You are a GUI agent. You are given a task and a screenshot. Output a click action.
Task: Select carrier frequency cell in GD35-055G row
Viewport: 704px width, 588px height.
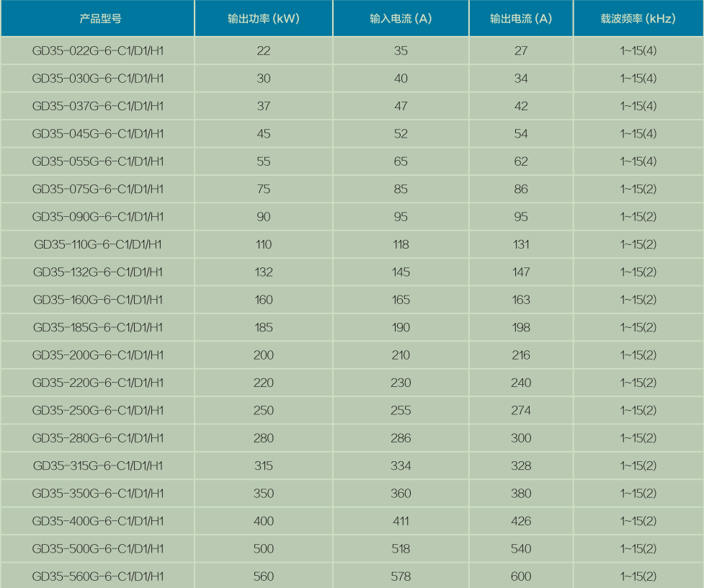(x=638, y=161)
